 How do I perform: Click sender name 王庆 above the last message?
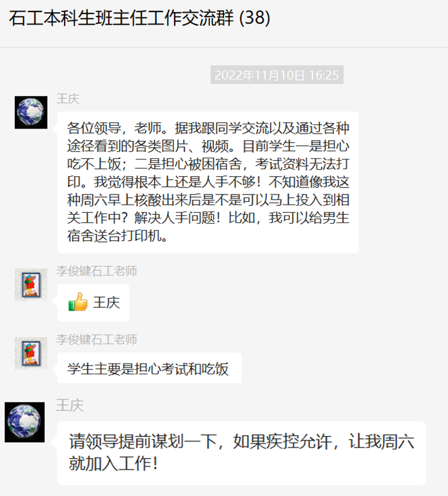pyautogui.click(x=70, y=405)
